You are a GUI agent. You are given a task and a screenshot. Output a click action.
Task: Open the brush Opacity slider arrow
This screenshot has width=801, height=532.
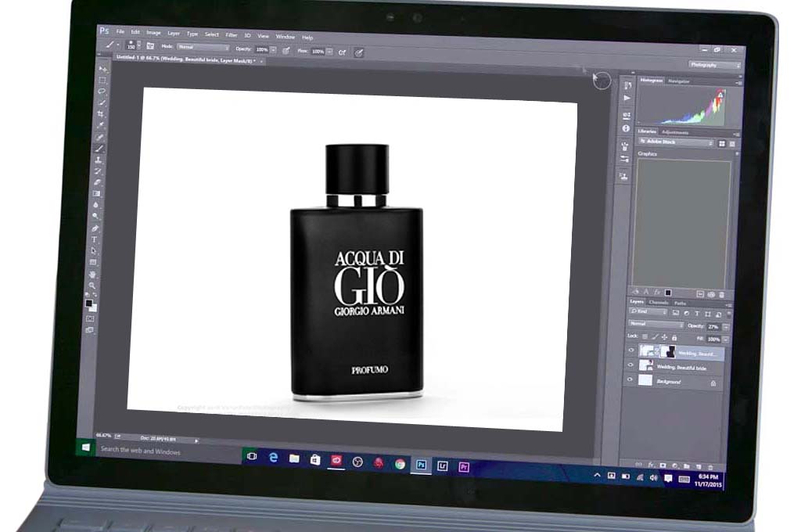pyautogui.click(x=273, y=50)
